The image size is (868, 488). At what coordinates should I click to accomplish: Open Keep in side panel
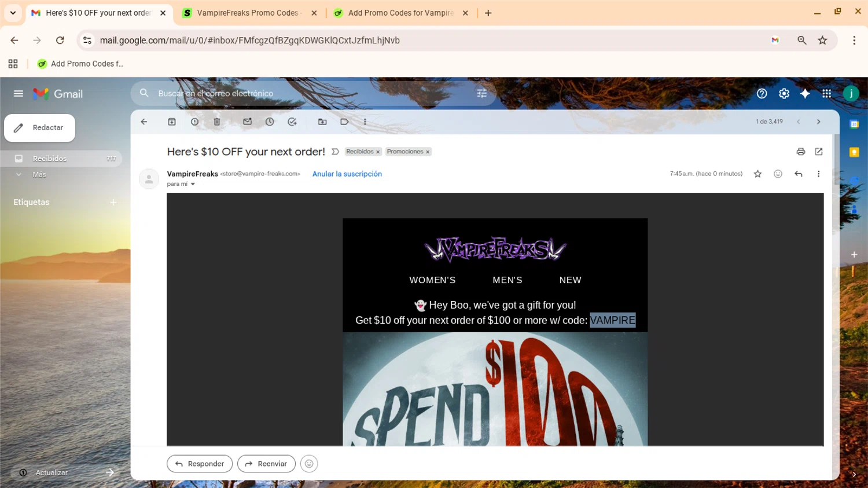(x=854, y=152)
